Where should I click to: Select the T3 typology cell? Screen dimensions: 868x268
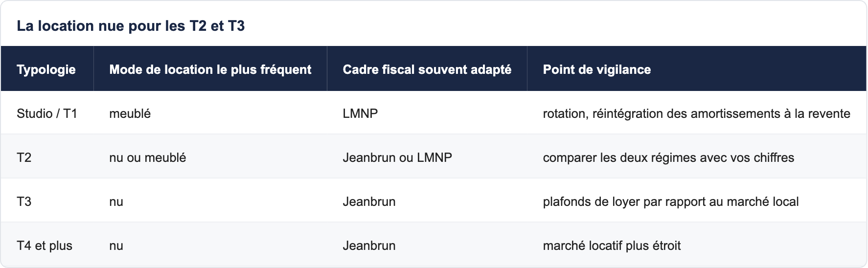pos(24,201)
